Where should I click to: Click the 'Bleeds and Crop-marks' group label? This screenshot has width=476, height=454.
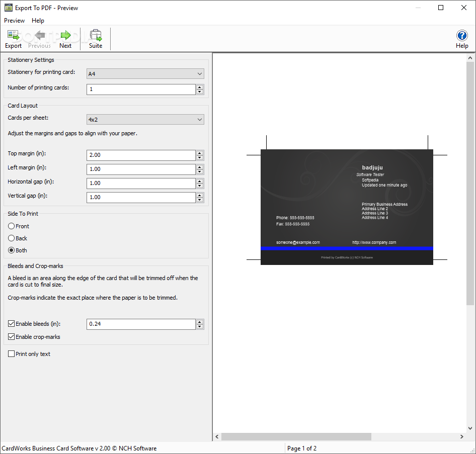(35, 266)
